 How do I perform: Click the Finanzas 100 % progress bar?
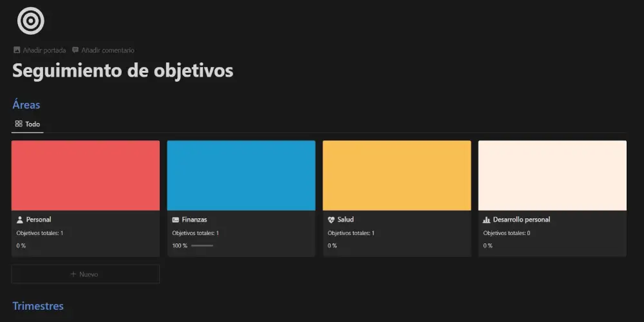coord(202,245)
